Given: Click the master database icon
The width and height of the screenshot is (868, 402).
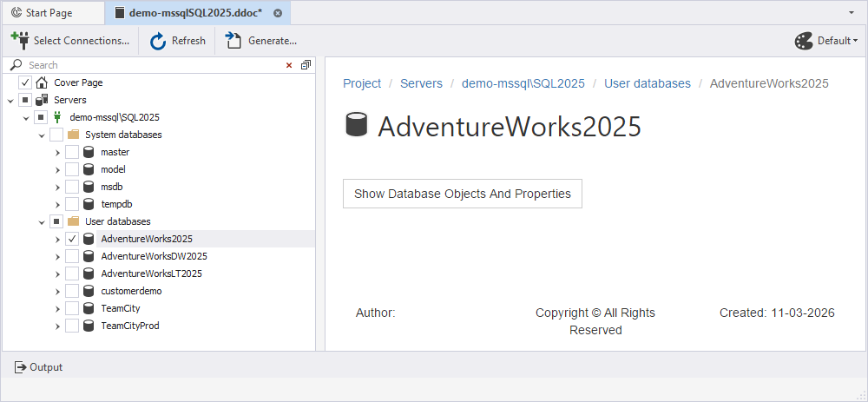Looking at the screenshot, I should [x=89, y=152].
